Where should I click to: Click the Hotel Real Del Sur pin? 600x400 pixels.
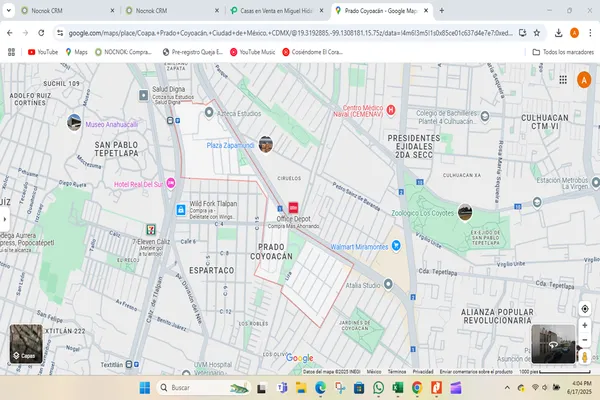171,183
